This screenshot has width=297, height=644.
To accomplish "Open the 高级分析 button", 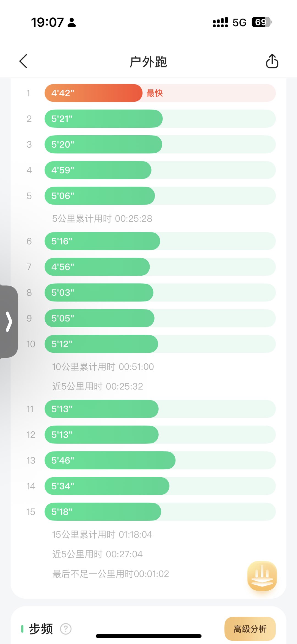I will tap(250, 629).
